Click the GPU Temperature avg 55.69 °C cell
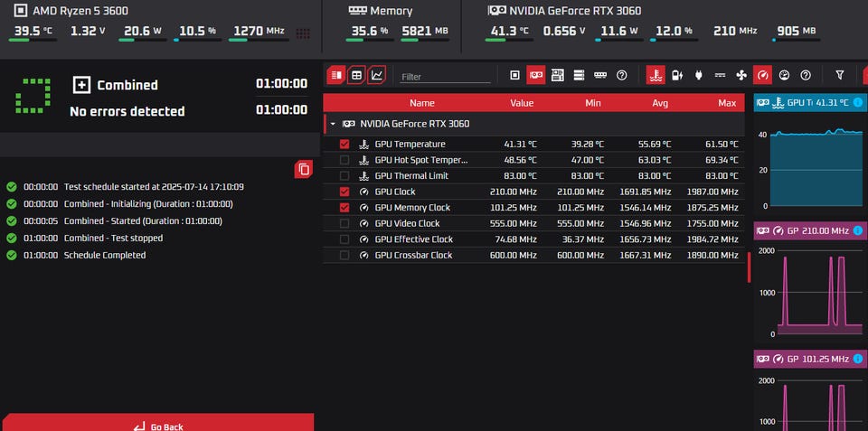 tap(655, 144)
